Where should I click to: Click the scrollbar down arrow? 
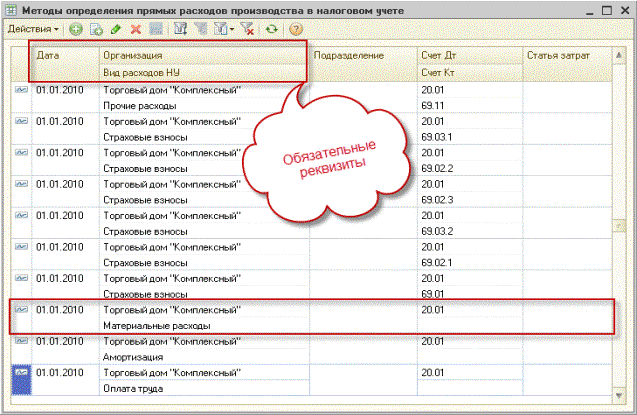[x=618, y=395]
